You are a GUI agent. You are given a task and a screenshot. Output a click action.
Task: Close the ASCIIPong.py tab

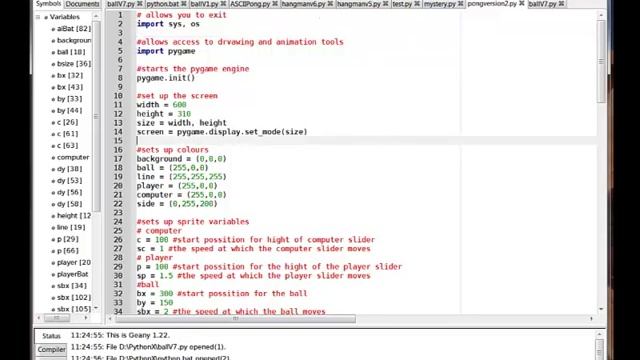pos(275,4)
